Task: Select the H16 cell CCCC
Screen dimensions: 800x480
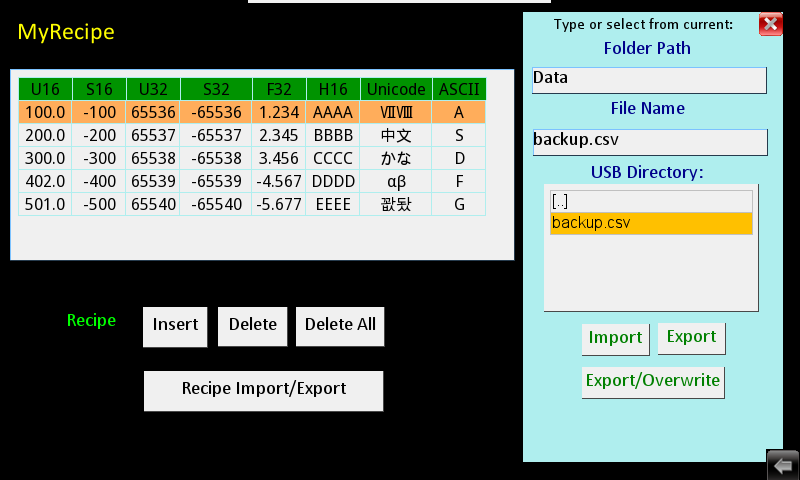Action: (x=333, y=158)
